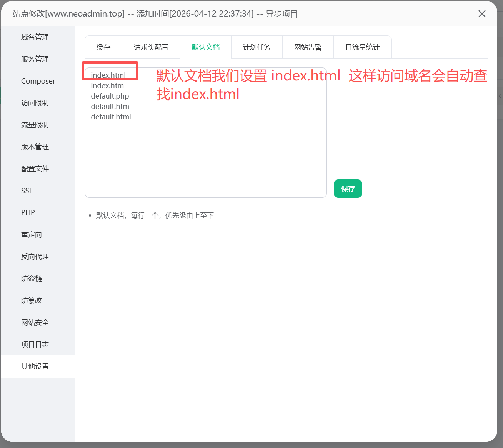Go to 防盗链 settings
503x448 pixels.
point(32,279)
